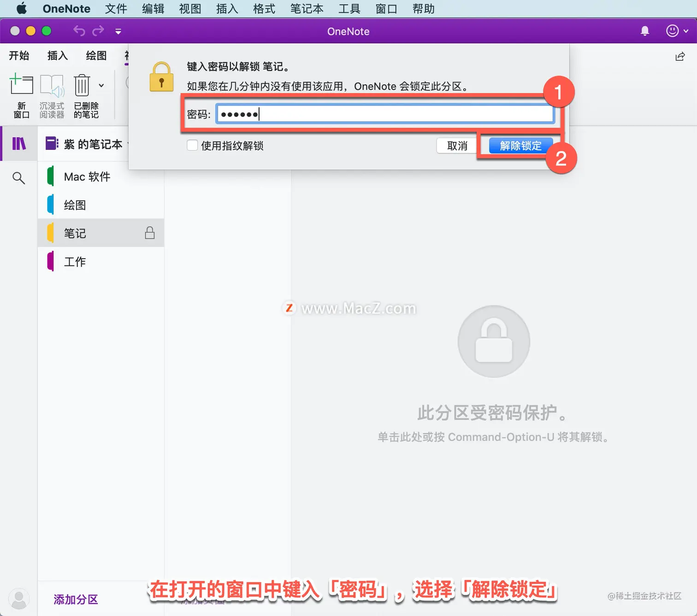697x616 pixels.
Task: Open the 沉浸式阅读器 immersive reader
Action: [52, 96]
